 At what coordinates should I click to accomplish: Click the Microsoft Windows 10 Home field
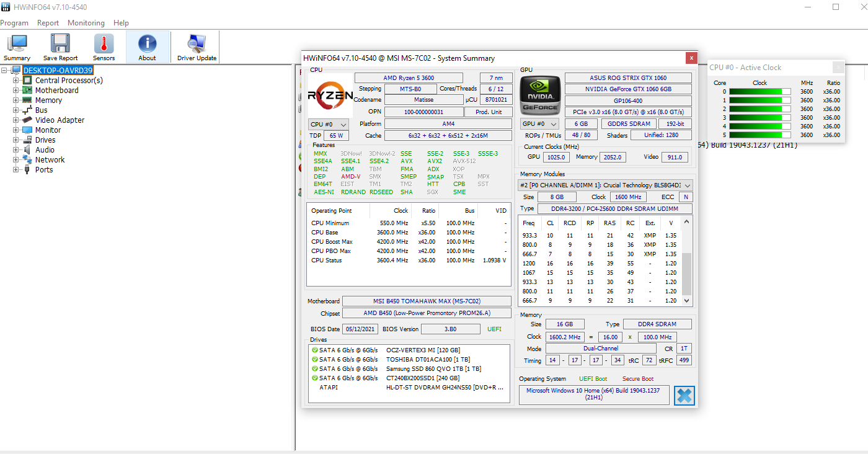click(594, 395)
